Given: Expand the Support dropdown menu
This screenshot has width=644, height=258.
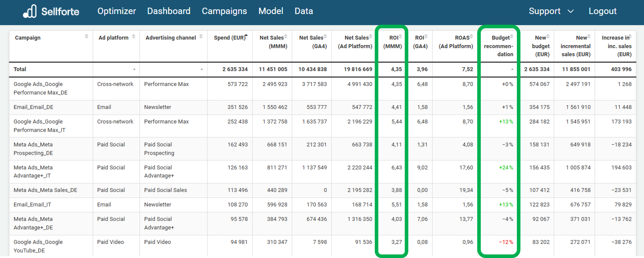Looking at the screenshot, I should pos(551,11).
